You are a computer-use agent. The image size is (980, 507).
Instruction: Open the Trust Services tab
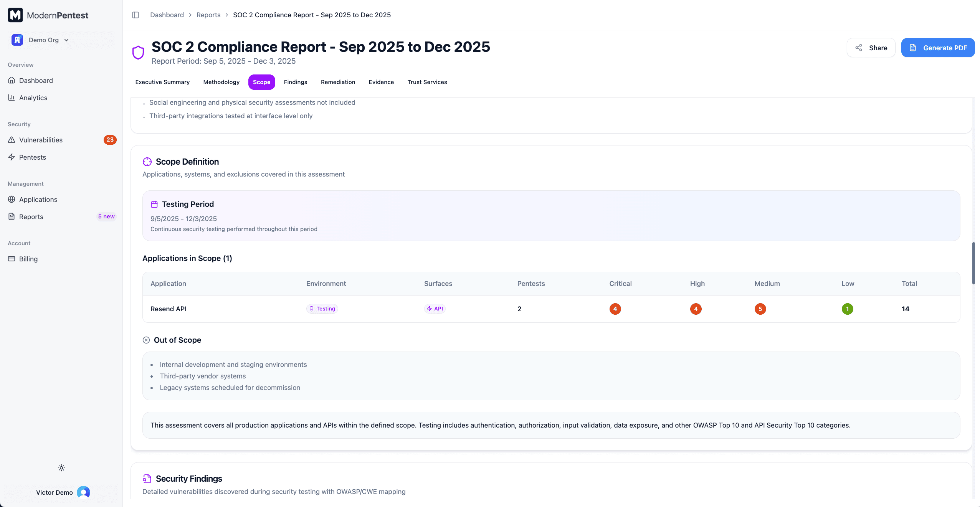[x=427, y=82]
